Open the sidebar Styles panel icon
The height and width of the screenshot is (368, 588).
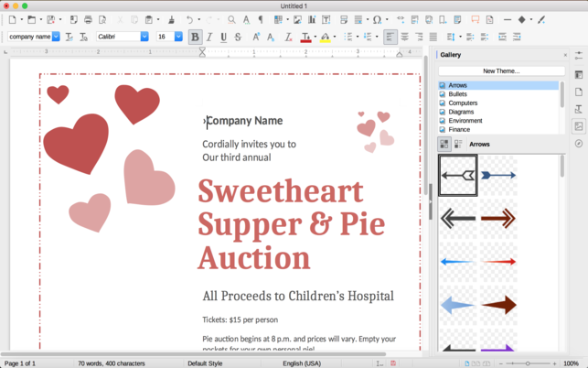[x=579, y=109]
